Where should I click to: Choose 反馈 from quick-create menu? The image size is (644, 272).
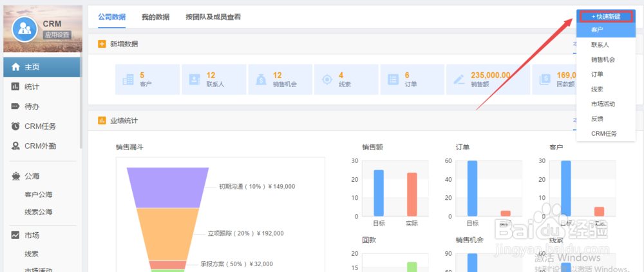click(x=606, y=119)
